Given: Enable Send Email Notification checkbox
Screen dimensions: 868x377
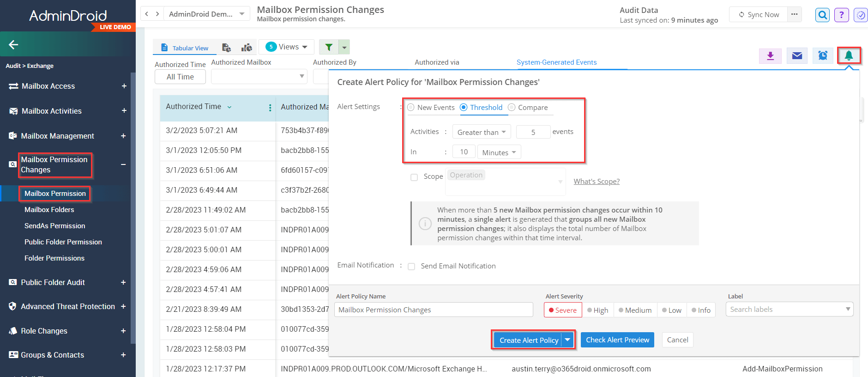Looking at the screenshot, I should [x=411, y=267].
